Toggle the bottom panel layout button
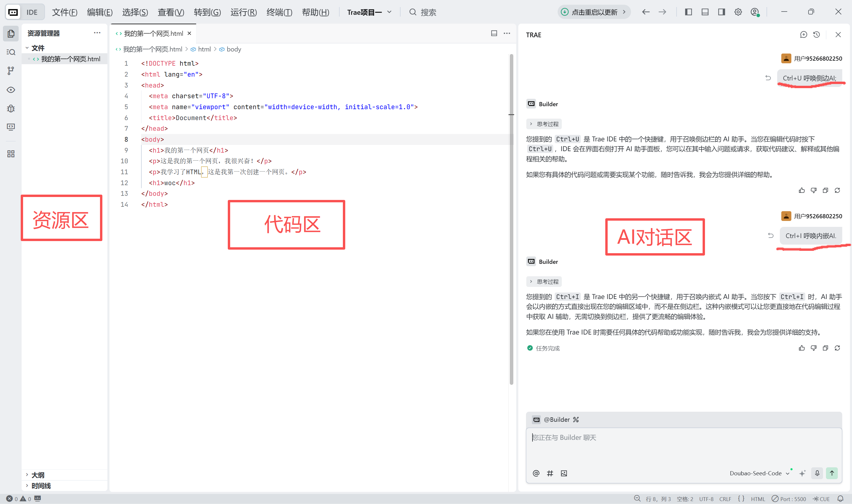The image size is (852, 504). [x=705, y=12]
